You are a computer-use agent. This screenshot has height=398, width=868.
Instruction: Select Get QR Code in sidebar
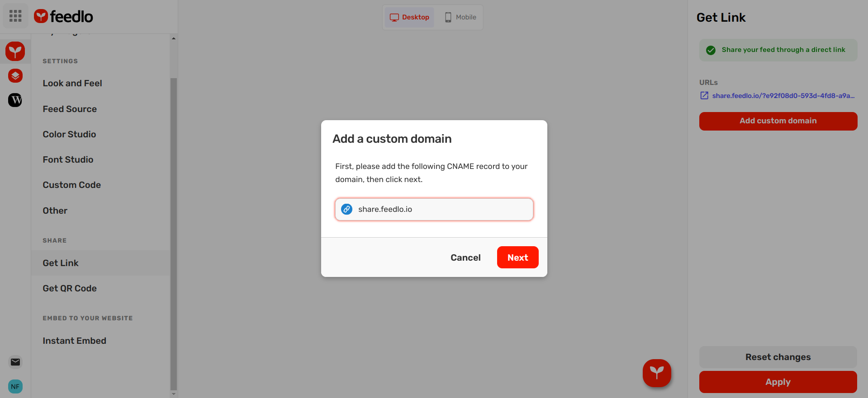tap(70, 288)
